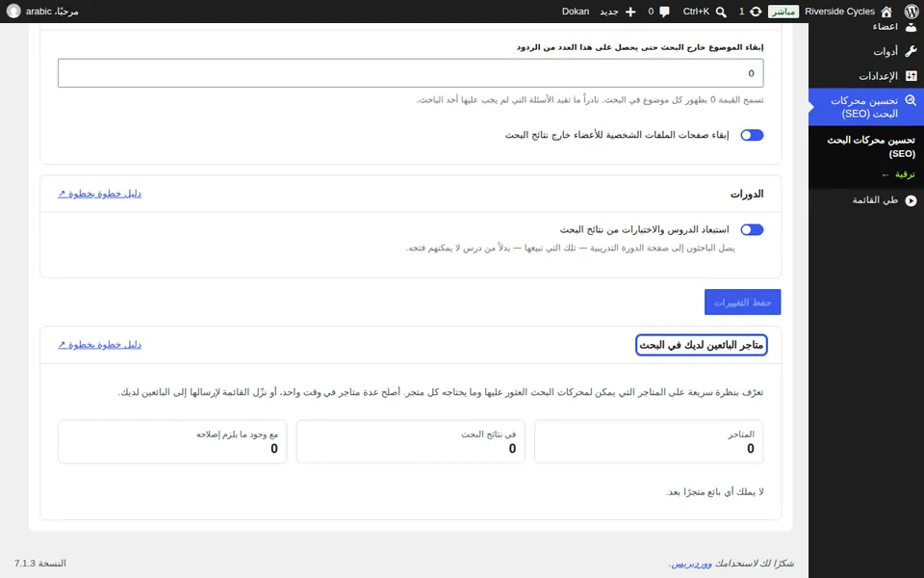The height and width of the screenshot is (578, 924).
Task: Click the SEO magnifier icon in sidebar
Action: click(911, 101)
